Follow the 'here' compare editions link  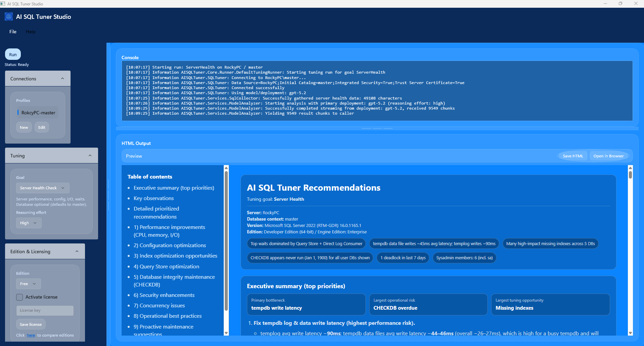pyautogui.click(x=31, y=335)
